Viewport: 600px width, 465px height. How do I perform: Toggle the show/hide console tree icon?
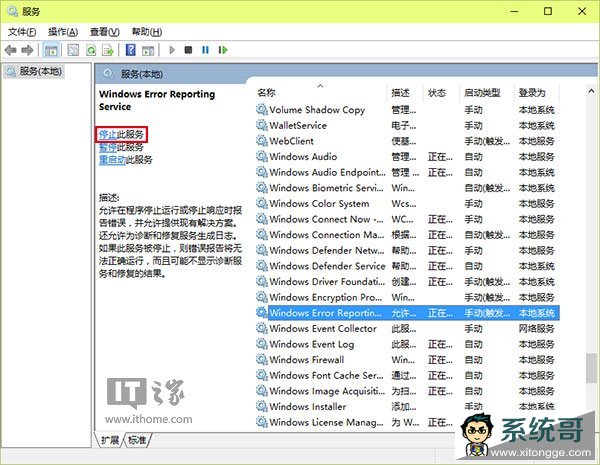[x=51, y=50]
